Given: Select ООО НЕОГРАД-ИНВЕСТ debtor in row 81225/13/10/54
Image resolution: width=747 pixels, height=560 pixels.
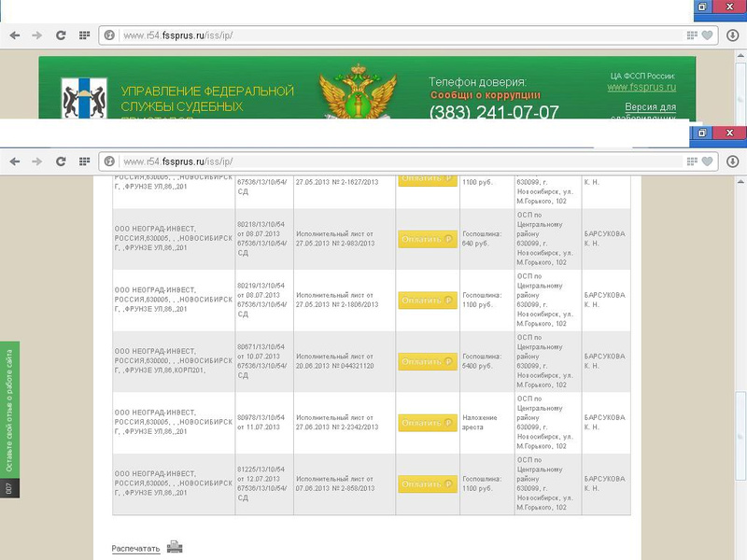Looking at the screenshot, I should pos(174,483).
